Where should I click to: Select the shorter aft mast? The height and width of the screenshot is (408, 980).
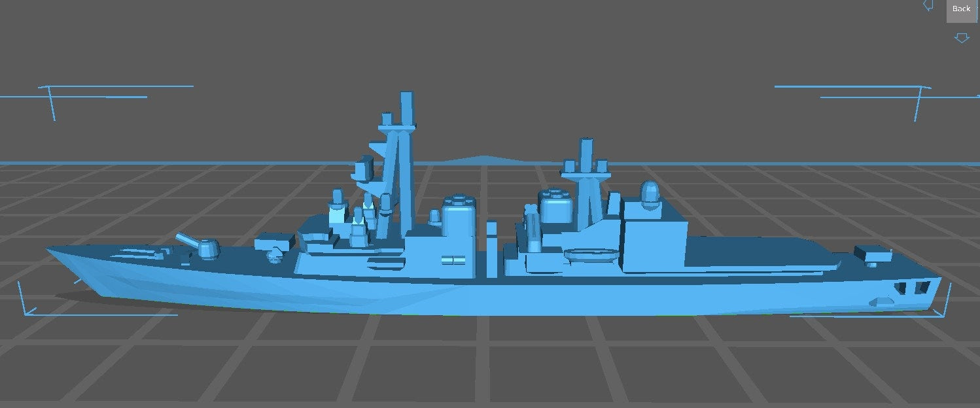pyautogui.click(x=585, y=157)
